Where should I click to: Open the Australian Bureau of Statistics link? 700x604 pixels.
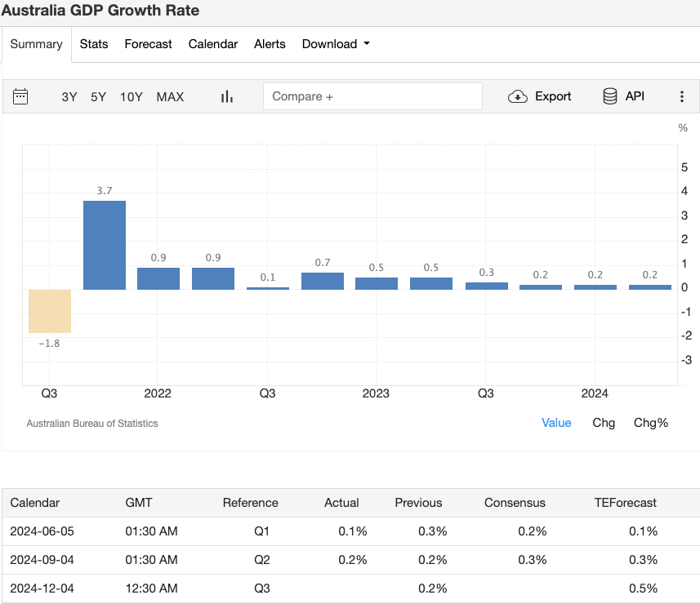point(91,423)
